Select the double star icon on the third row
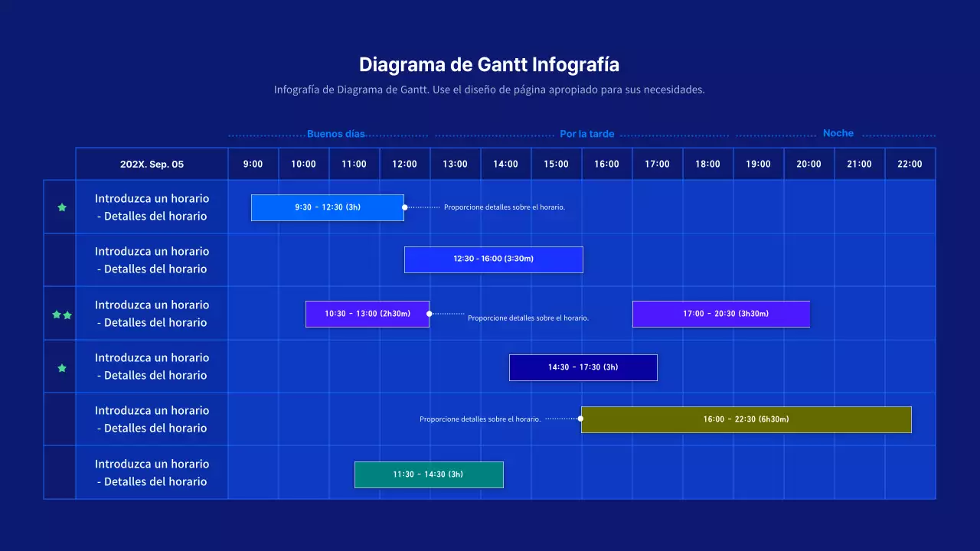The width and height of the screenshot is (980, 551). [x=60, y=314]
